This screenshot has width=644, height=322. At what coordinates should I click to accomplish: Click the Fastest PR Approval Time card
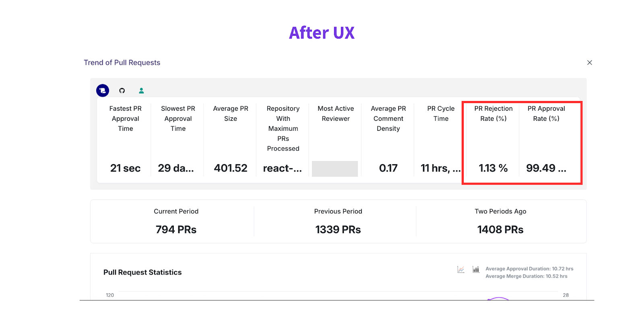point(125,141)
